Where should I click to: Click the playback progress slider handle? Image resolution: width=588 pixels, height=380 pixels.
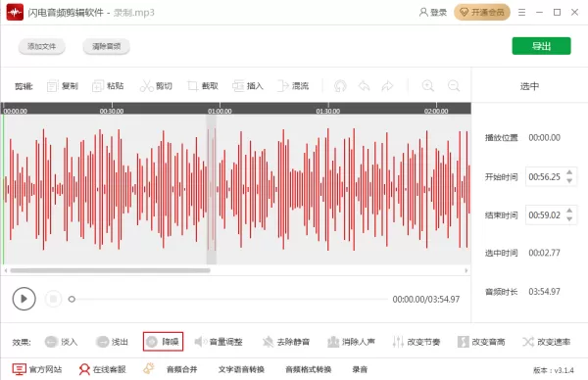pyautogui.click(x=72, y=299)
